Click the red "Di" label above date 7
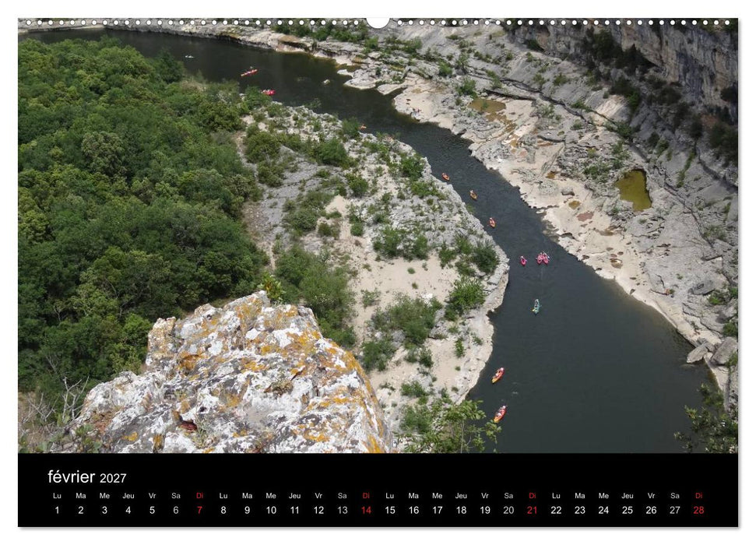 click(x=199, y=496)
